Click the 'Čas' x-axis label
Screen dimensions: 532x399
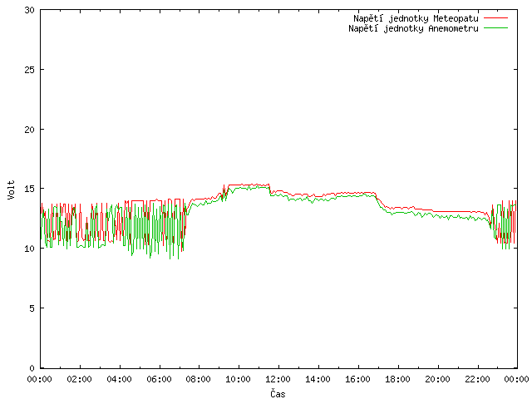(278, 394)
